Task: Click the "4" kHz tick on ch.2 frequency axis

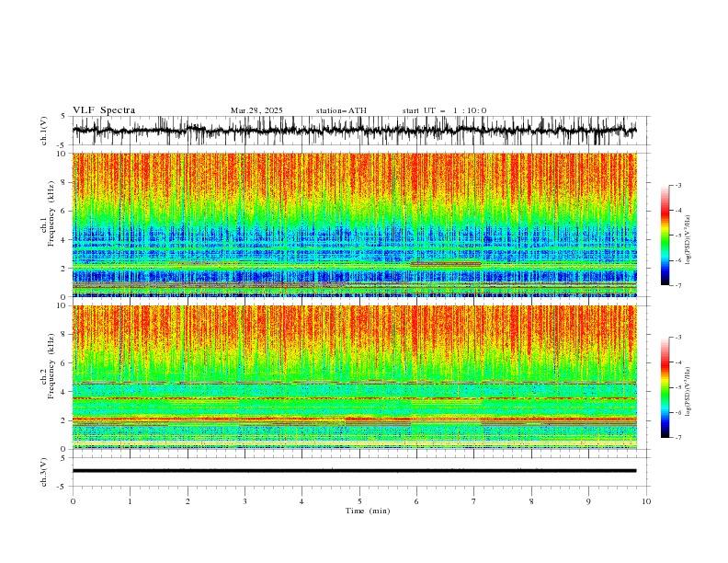Action: click(x=64, y=392)
